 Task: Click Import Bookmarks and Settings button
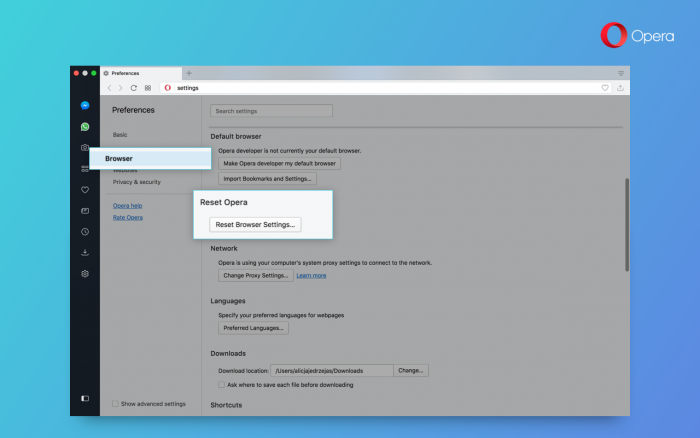(x=267, y=179)
